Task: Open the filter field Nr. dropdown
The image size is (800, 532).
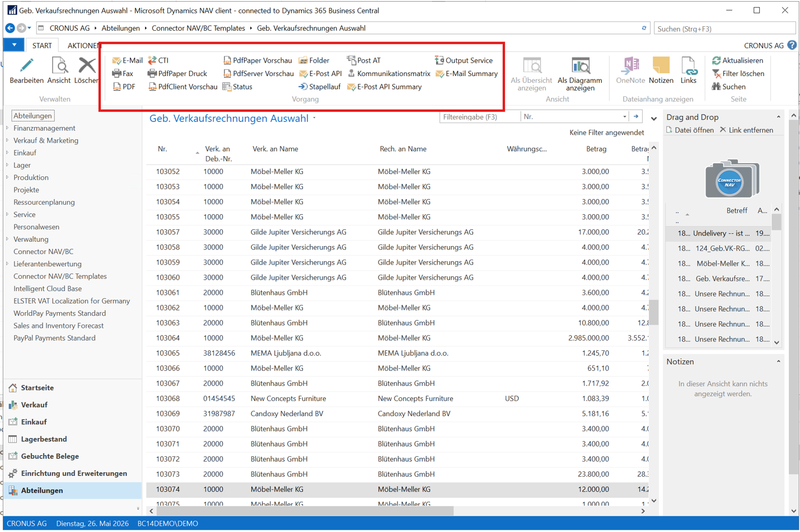Action: click(x=625, y=117)
